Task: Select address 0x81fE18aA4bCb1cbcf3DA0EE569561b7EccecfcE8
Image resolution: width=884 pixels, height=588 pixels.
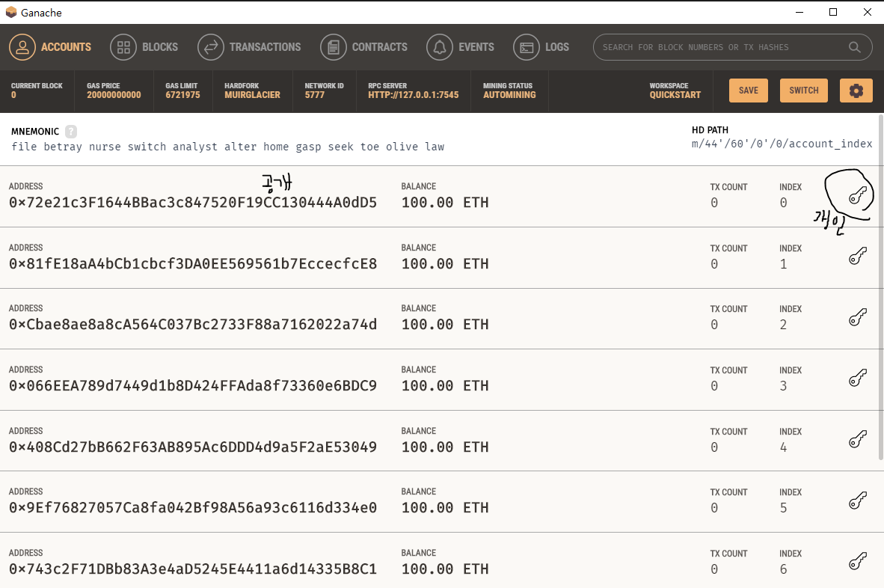Action: coord(193,264)
